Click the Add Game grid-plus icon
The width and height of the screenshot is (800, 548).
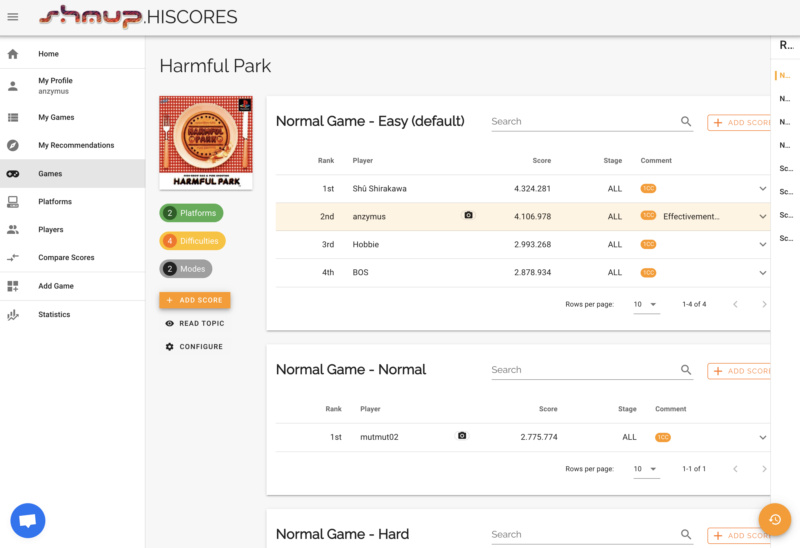[13, 286]
